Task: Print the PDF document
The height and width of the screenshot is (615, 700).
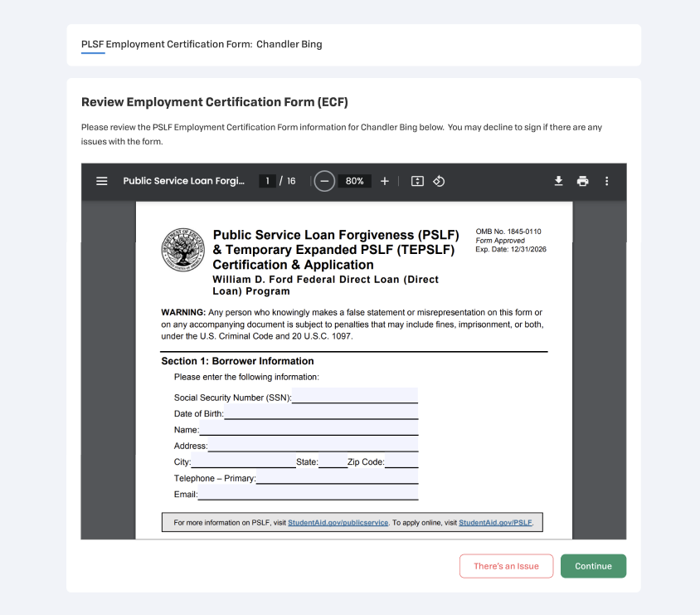Action: 583,181
